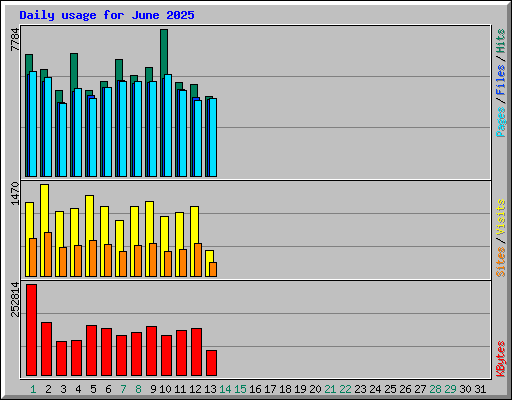512x400 pixels.
Task: Click the 7784 hits axis value
Action: click(x=15, y=40)
